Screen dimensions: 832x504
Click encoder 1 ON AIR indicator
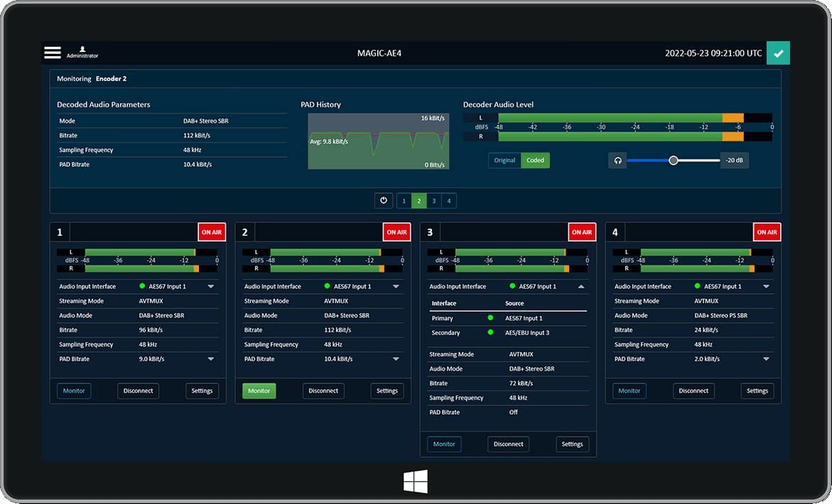(211, 232)
